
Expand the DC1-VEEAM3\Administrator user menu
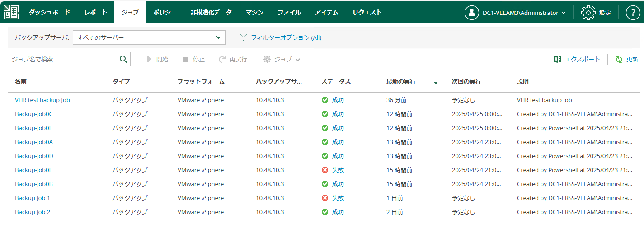click(524, 13)
